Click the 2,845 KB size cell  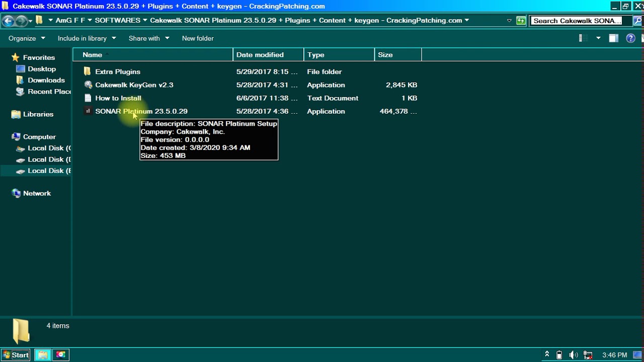click(401, 85)
